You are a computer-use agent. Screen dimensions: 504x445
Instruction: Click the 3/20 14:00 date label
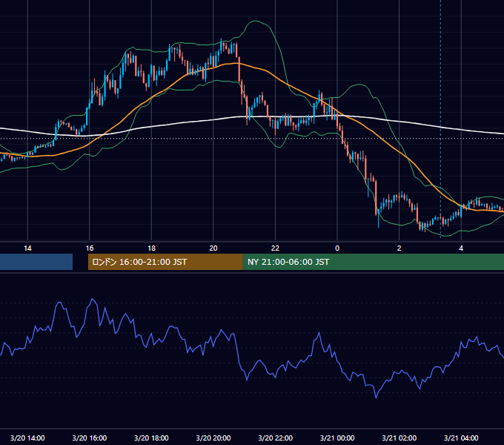27,438
